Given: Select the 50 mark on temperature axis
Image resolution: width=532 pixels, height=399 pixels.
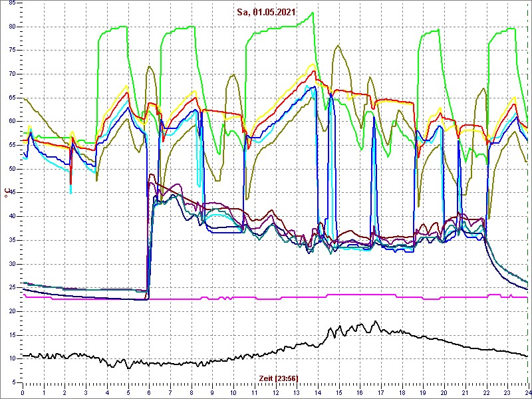Looking at the screenshot, I should (11, 170).
